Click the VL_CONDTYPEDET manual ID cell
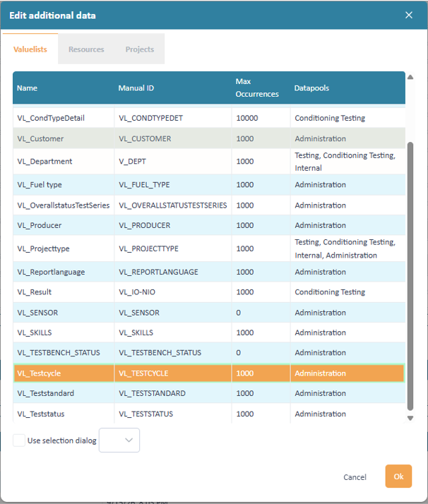This screenshot has height=504, width=428. click(173, 118)
